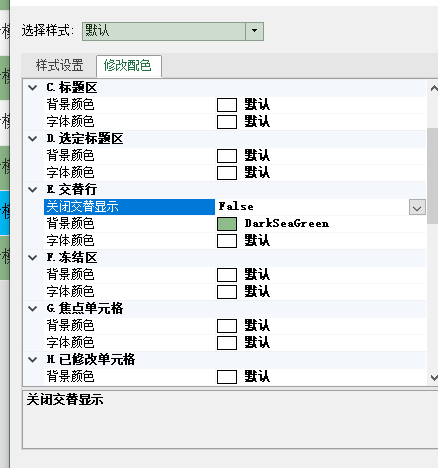Collapse the E. 交替行 category
Viewport: 438px width, 468px height.
pos(33,190)
